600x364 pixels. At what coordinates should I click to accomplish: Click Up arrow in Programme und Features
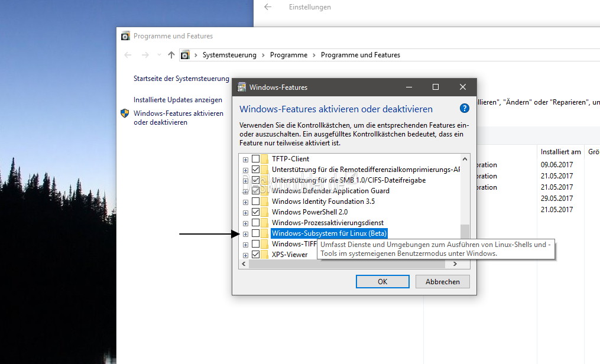pyautogui.click(x=171, y=55)
